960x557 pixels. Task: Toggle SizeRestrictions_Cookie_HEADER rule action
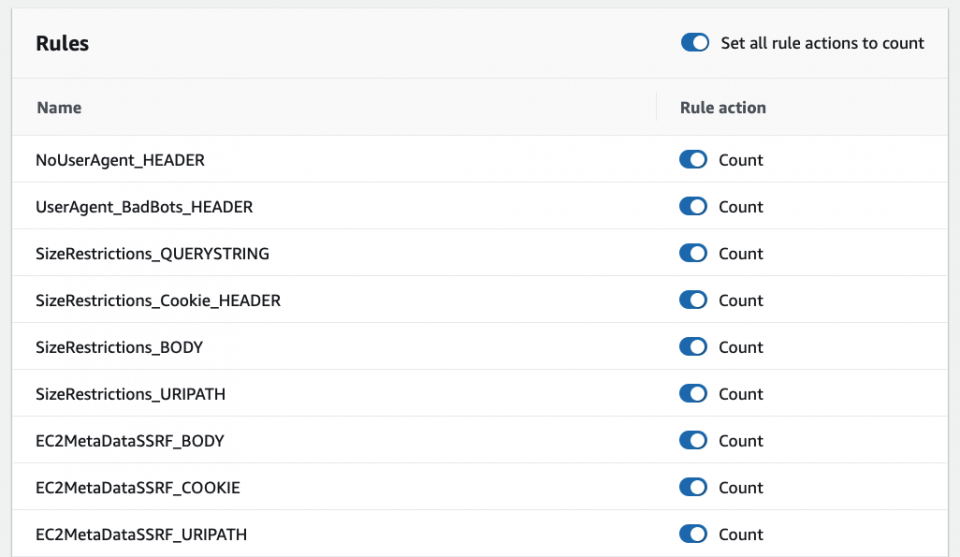pos(693,300)
